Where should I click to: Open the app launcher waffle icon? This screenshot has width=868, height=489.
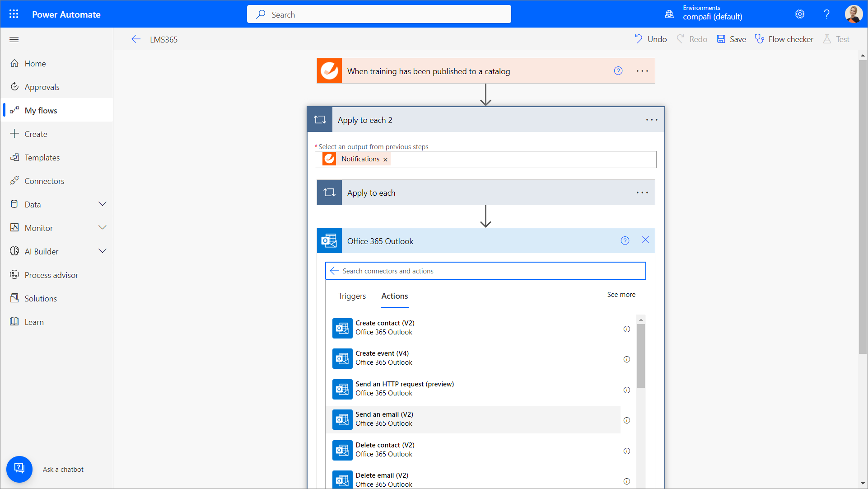(14, 14)
